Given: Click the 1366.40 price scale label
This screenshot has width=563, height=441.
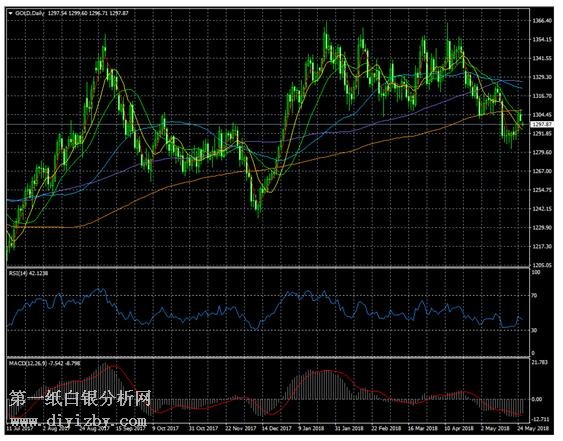Looking at the screenshot, I should [x=542, y=21].
